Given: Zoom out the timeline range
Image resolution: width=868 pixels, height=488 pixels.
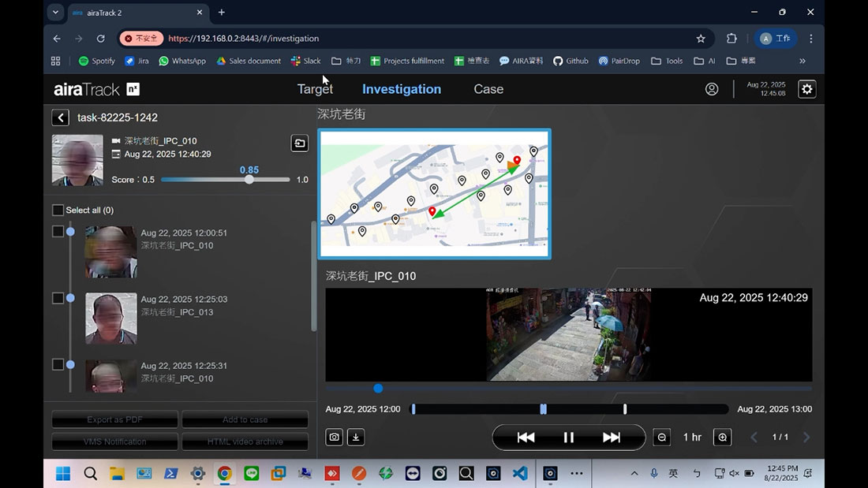Looking at the screenshot, I should point(662,437).
